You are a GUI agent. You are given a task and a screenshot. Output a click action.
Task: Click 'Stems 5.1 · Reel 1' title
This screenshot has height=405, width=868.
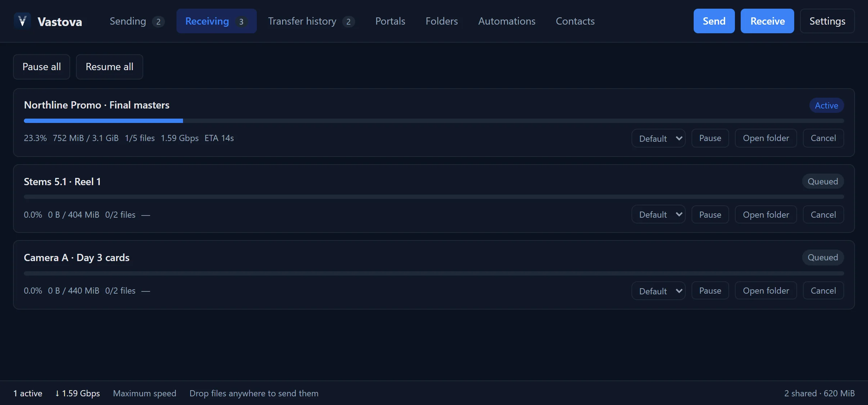coord(62,182)
